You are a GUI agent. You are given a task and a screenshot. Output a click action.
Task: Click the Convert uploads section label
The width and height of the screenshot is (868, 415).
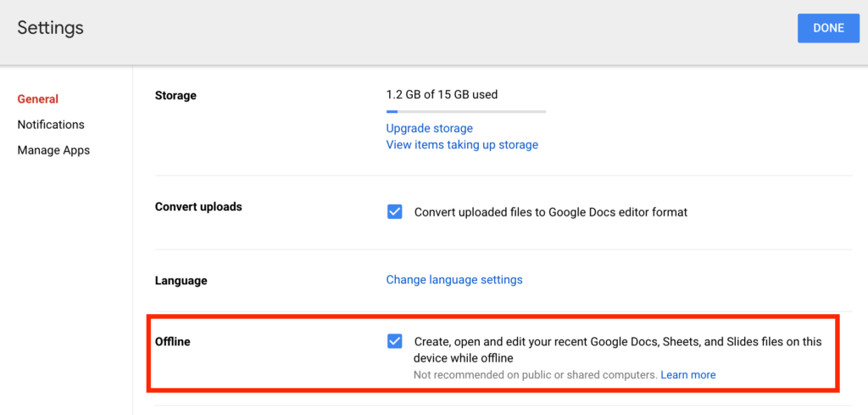tap(198, 207)
